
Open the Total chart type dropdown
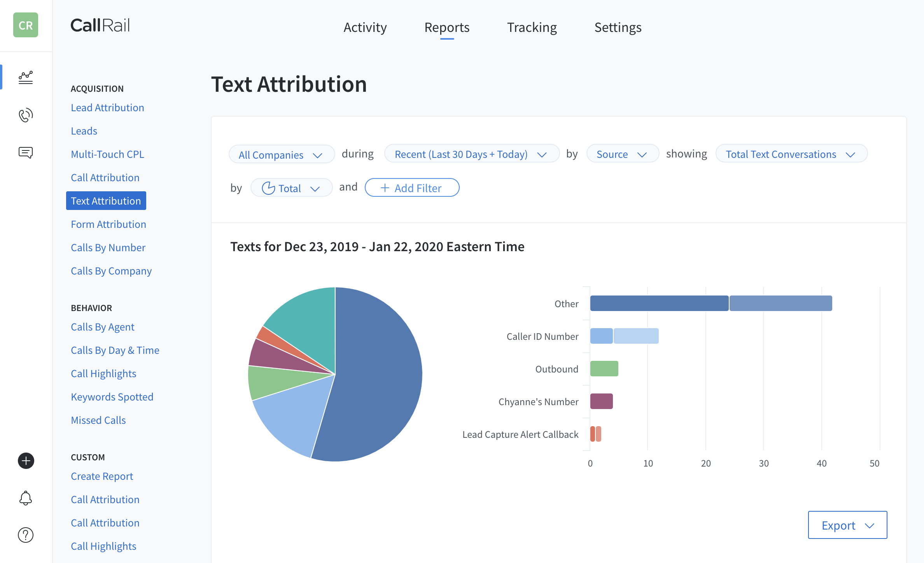pyautogui.click(x=291, y=188)
